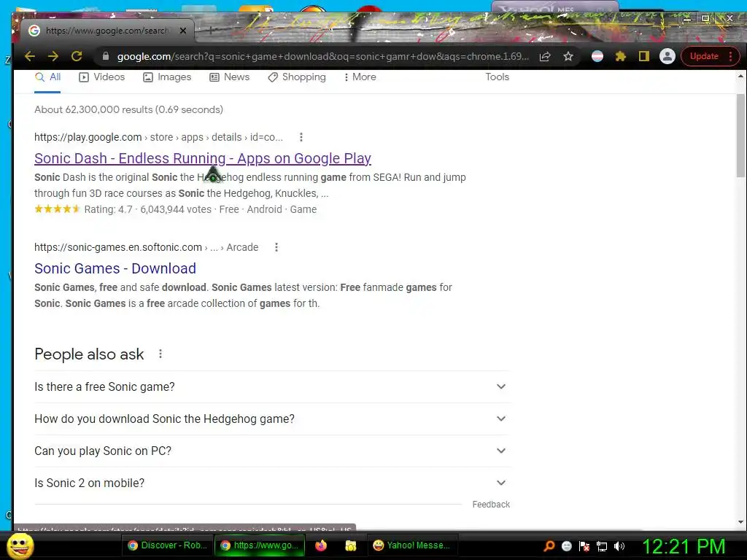Share this page from the address bar
The width and height of the screenshot is (747, 560).
[545, 56]
